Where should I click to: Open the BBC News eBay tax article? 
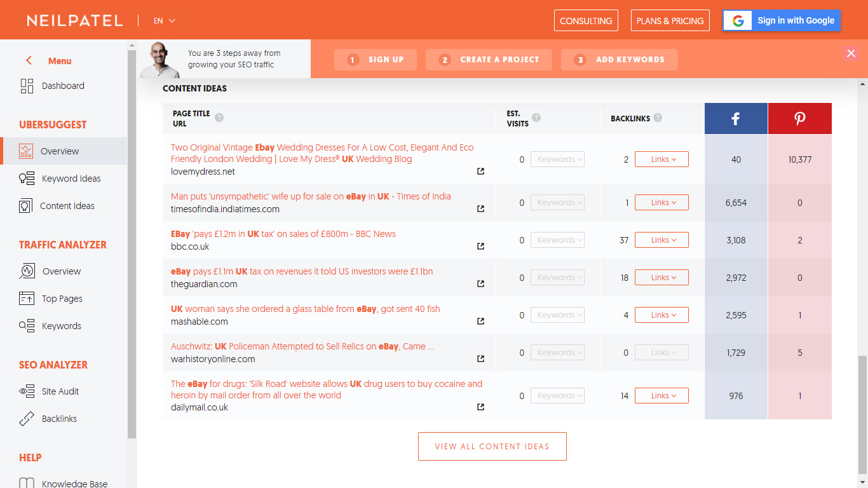pos(283,234)
